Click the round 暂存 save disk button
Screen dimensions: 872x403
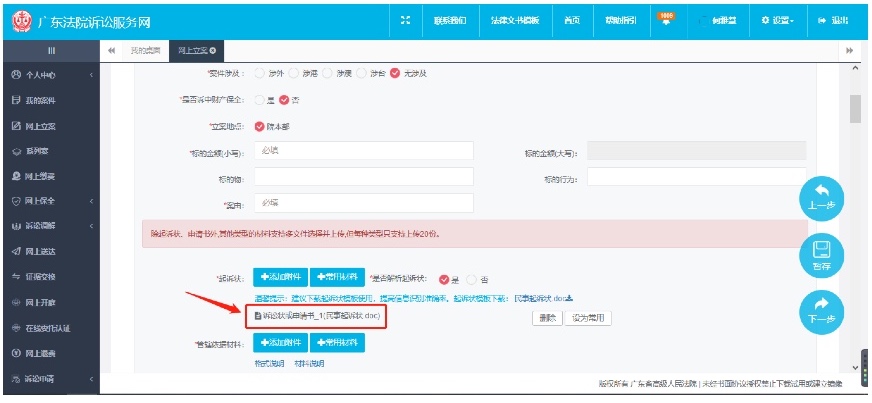coord(821,255)
